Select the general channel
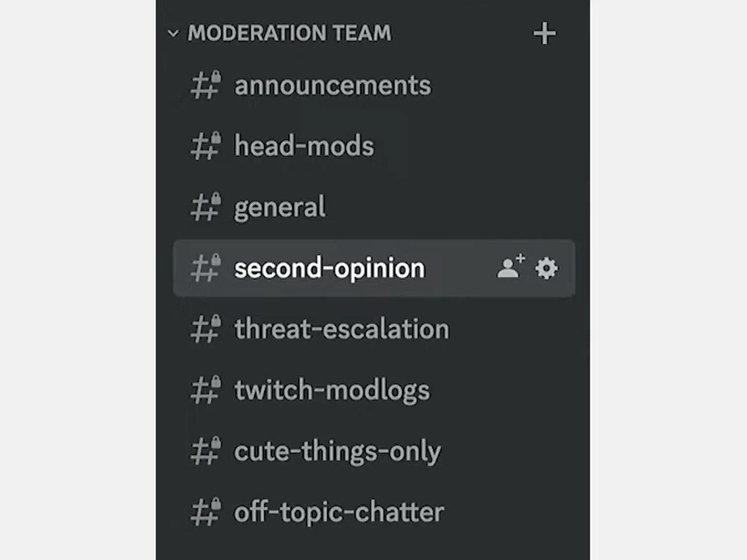 (x=280, y=208)
